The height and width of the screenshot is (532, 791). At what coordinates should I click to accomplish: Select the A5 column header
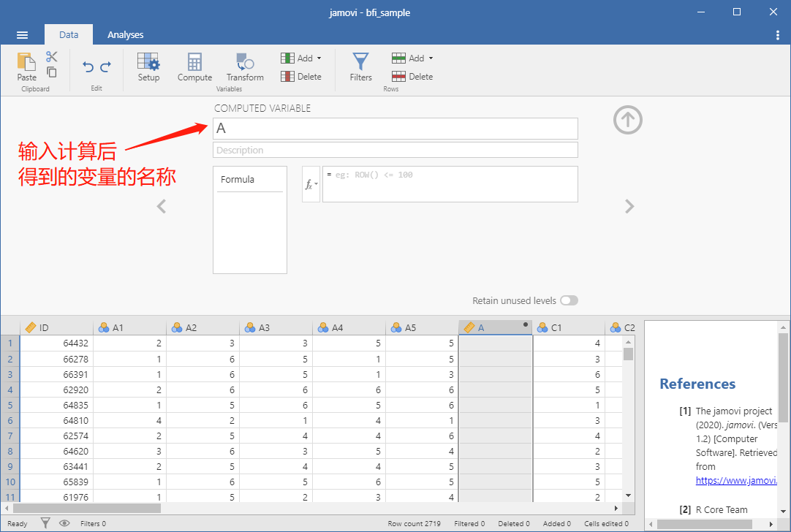coord(423,328)
